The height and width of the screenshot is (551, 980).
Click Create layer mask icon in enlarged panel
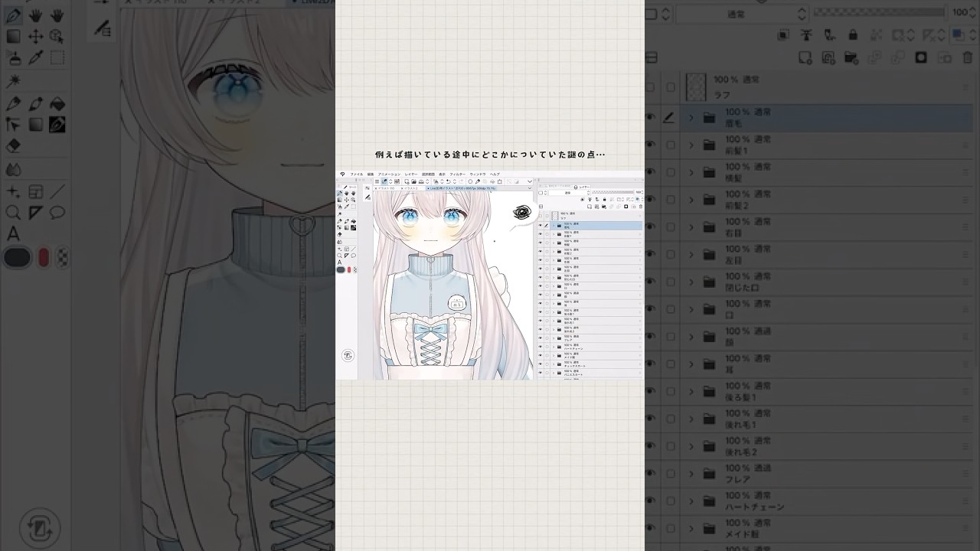(x=921, y=57)
